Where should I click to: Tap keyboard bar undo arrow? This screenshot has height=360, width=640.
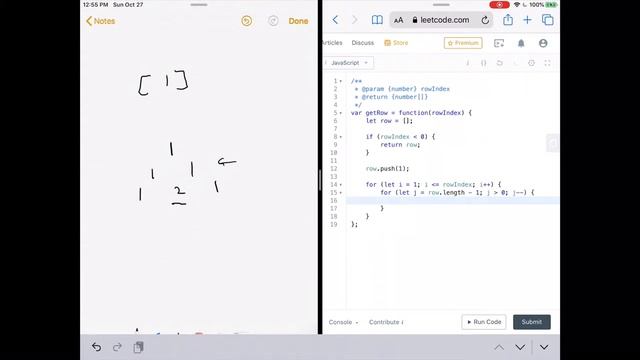96,347
